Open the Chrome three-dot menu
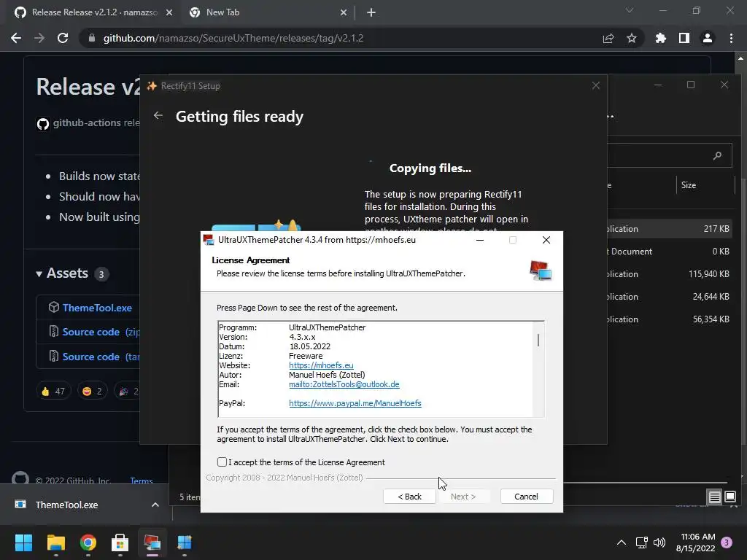This screenshot has height=560, width=747. [731, 38]
